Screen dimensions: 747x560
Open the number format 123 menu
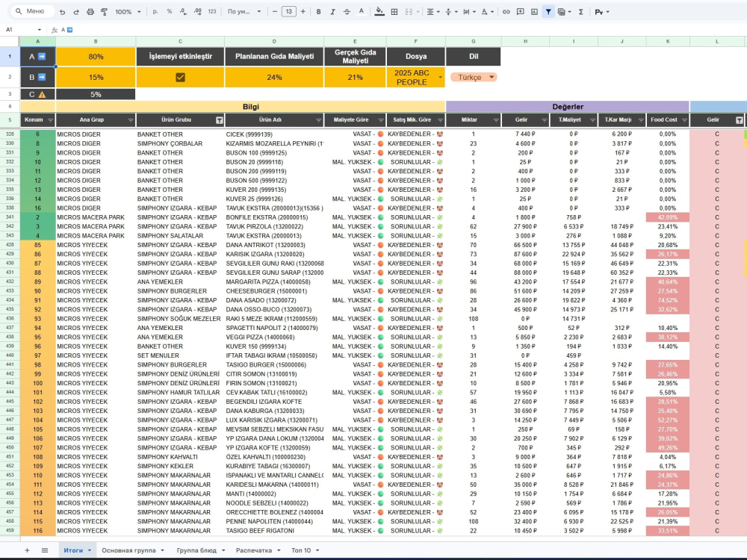tap(212, 12)
